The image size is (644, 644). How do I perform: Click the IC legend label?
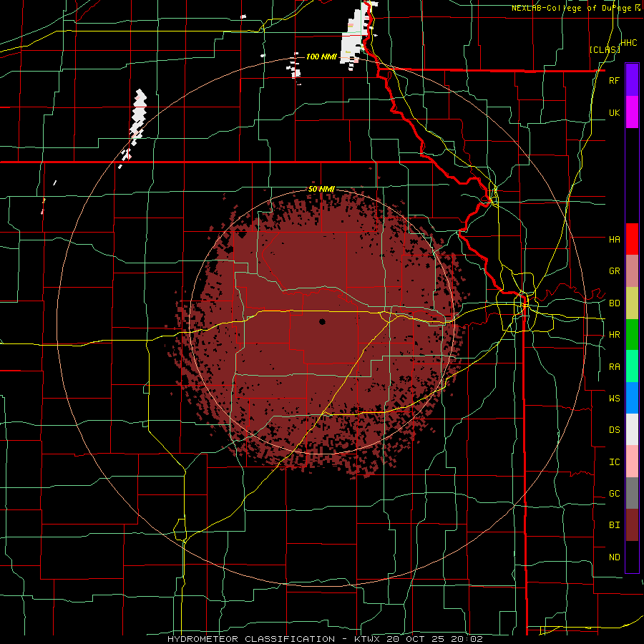pos(614,462)
